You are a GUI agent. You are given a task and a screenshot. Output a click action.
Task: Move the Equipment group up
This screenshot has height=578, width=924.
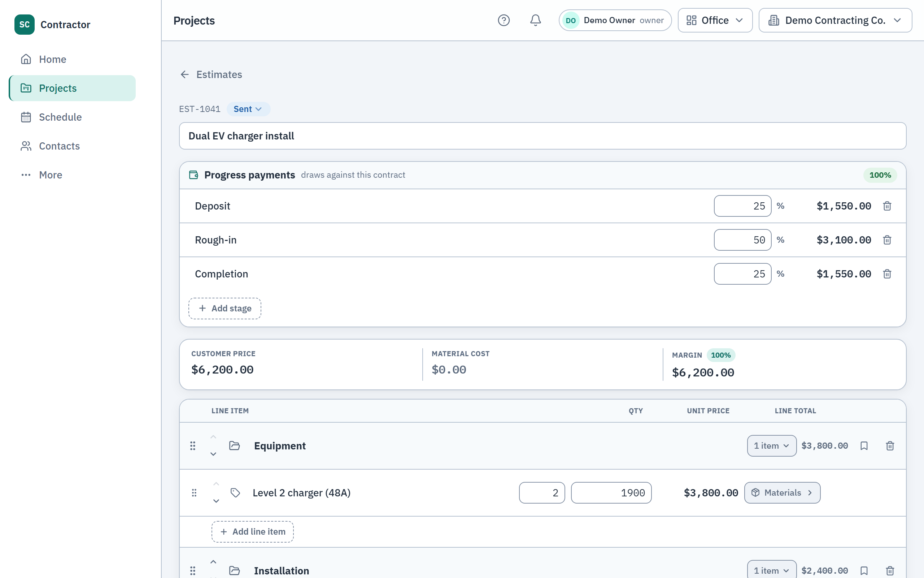pyautogui.click(x=213, y=437)
